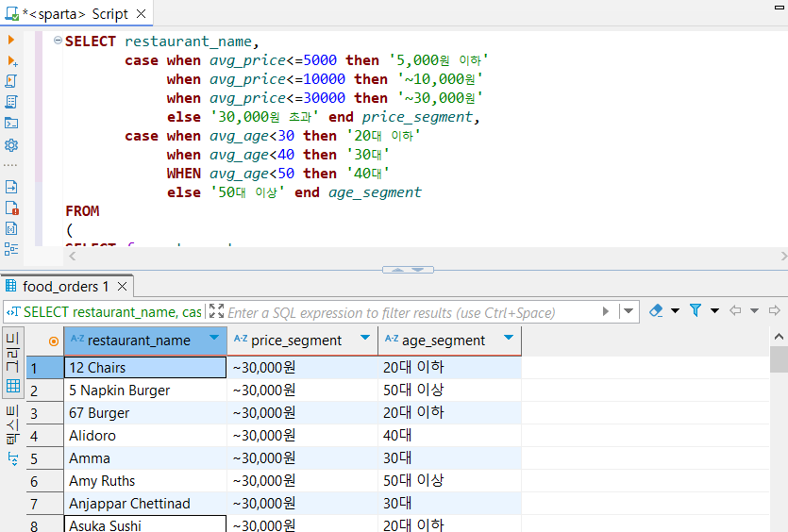The height and width of the screenshot is (532, 788).
Task: Collapse the SELECT statement fold marker
Action: 58,41
